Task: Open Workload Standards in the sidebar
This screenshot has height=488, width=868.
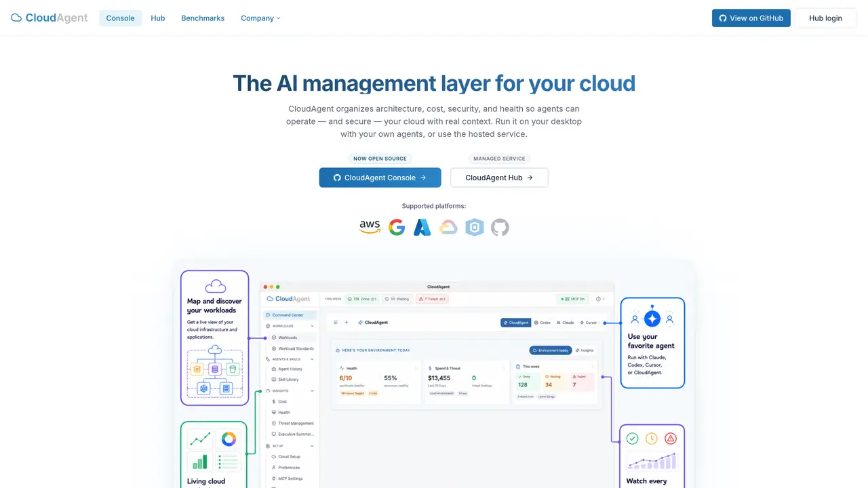Action: 292,348
